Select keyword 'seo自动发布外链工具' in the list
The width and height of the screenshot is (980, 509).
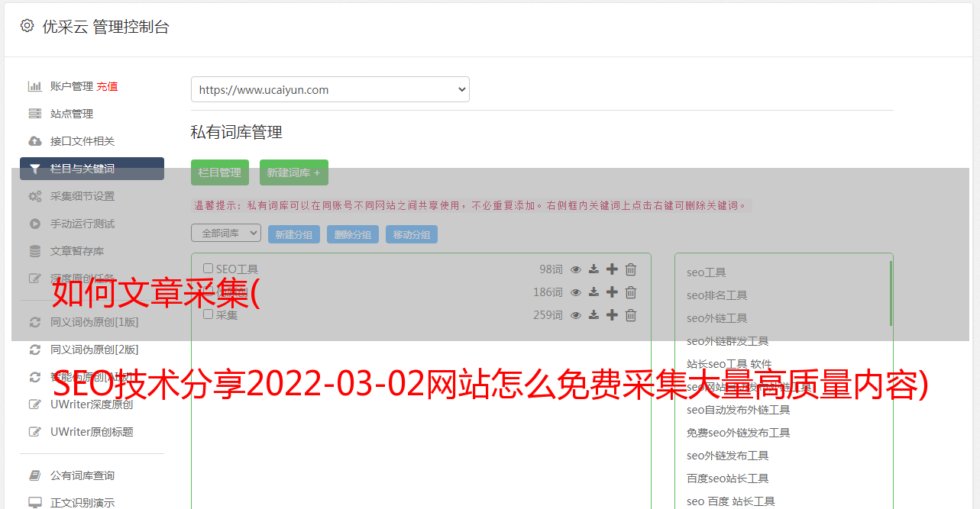pyautogui.click(x=739, y=410)
